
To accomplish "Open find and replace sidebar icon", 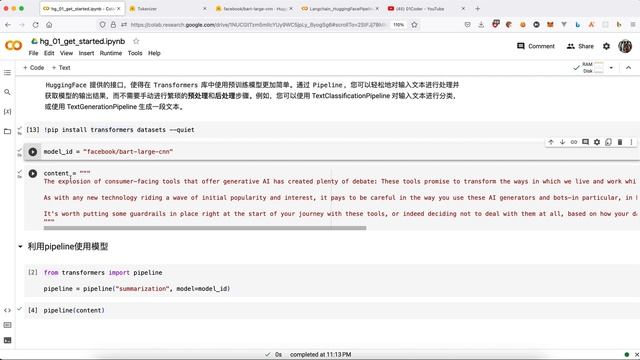I will coord(7,92).
